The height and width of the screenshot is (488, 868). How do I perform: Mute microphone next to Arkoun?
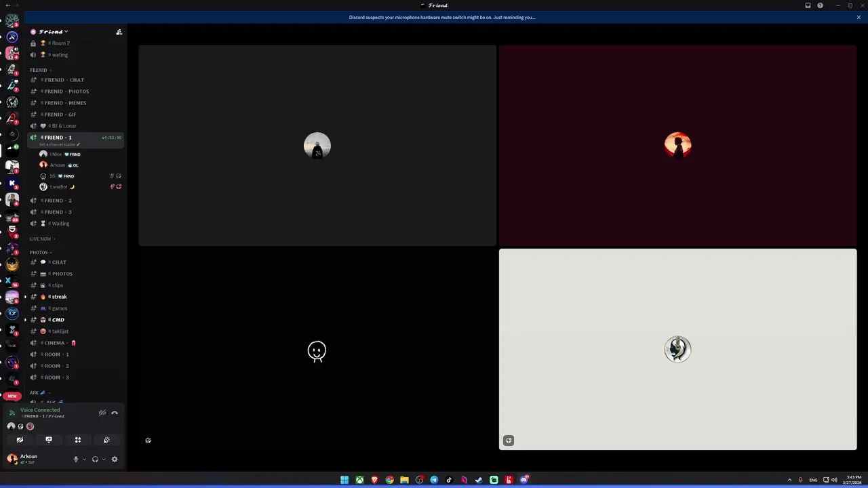(76, 460)
